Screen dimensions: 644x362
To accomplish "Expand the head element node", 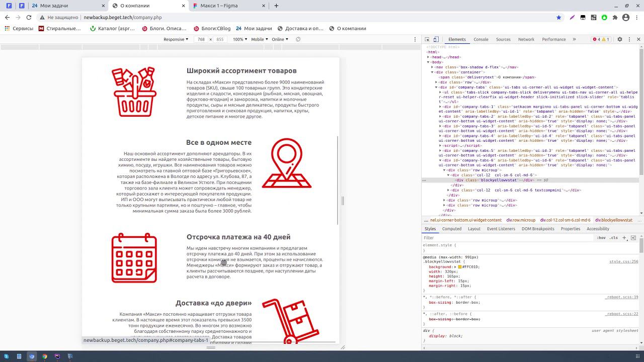I will (429, 57).
